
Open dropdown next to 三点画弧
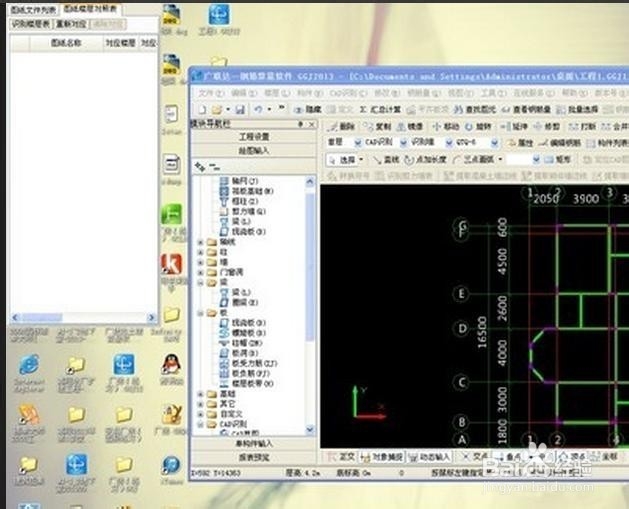coord(500,160)
